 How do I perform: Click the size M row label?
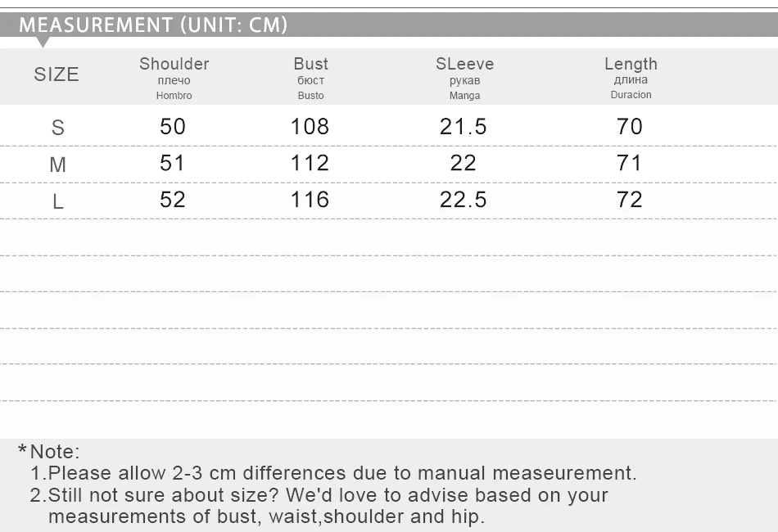(58, 165)
